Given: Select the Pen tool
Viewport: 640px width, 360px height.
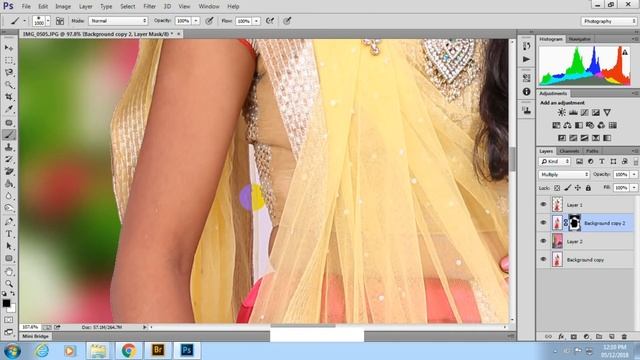Looking at the screenshot, I should 9,222.
